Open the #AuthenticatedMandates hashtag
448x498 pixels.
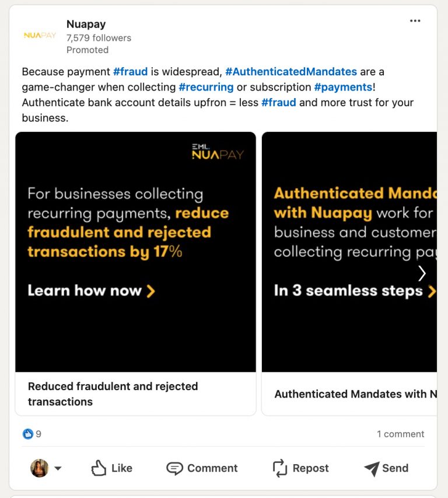tap(291, 72)
